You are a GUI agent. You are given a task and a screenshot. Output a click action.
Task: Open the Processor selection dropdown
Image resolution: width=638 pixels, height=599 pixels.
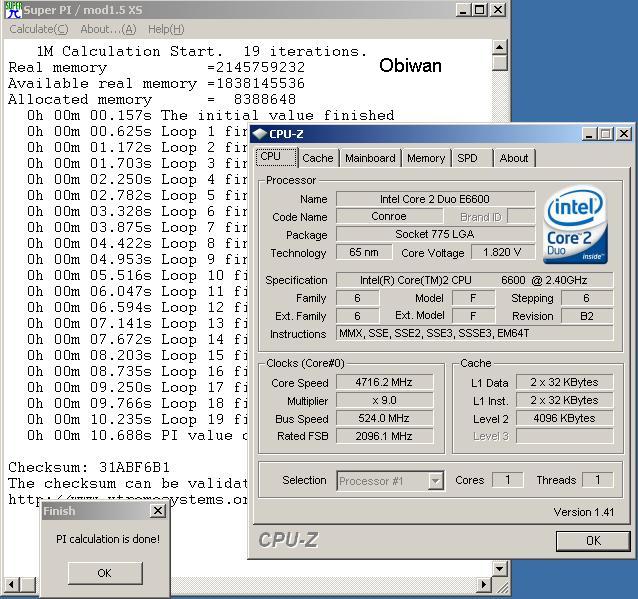[435, 481]
